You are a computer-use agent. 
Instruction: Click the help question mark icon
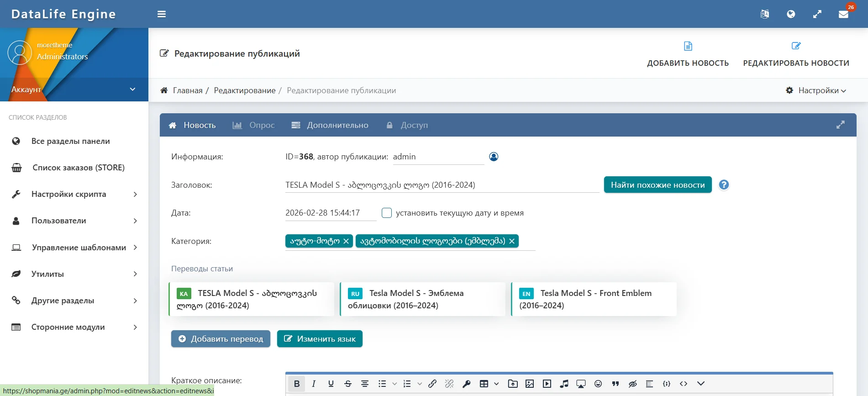point(724,185)
